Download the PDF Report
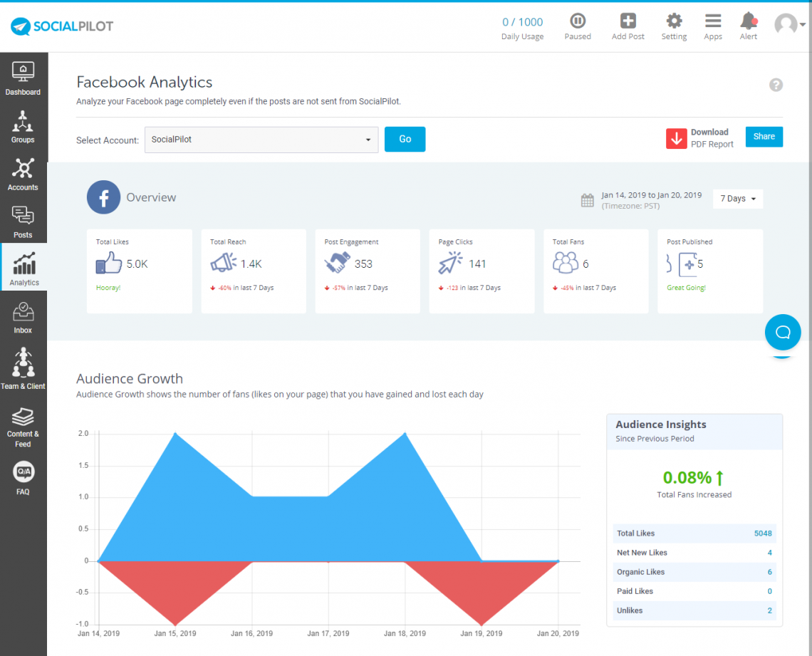Image resolution: width=812 pixels, height=656 pixels. pos(700,137)
